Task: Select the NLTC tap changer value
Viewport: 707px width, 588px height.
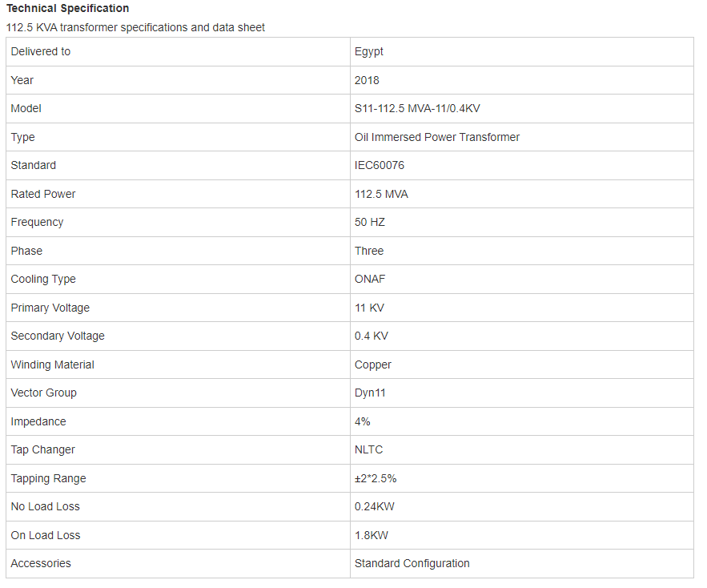Action: (368, 449)
